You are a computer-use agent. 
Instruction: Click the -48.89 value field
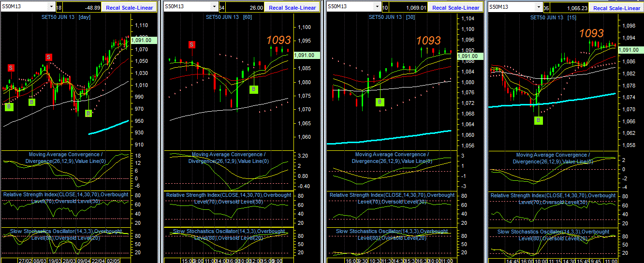tap(82, 8)
